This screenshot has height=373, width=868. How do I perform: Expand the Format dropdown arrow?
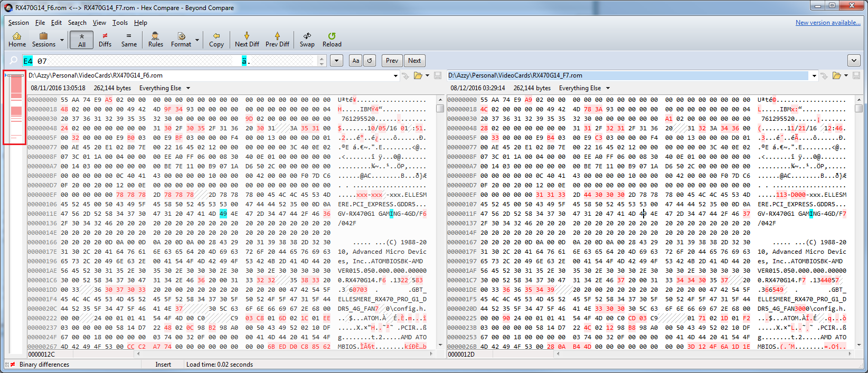197,40
